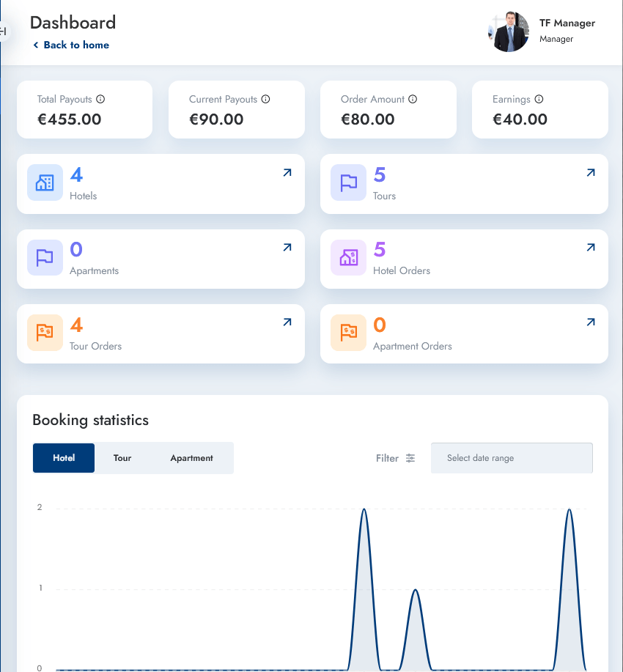This screenshot has width=623, height=672.
Task: Open Tours via its arrow icon
Action: [591, 173]
